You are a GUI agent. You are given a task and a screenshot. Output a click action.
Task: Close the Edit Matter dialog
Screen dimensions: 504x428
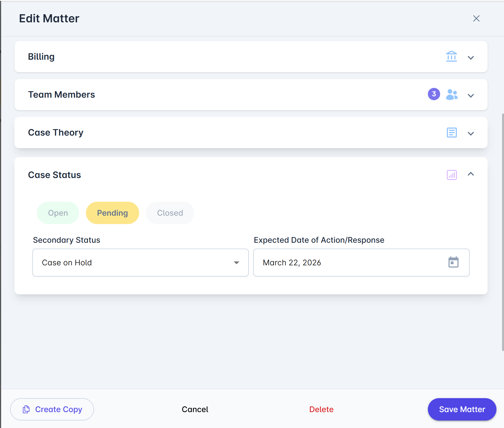tap(476, 18)
